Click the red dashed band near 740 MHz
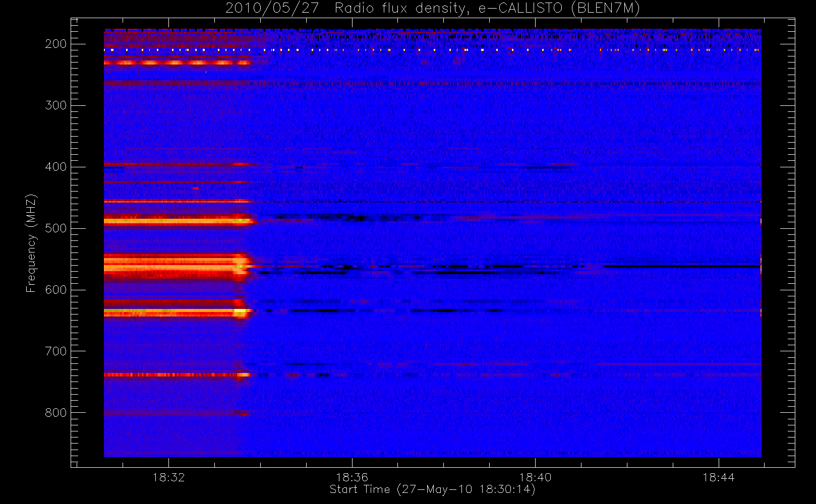The height and width of the screenshot is (504, 816). (x=177, y=375)
